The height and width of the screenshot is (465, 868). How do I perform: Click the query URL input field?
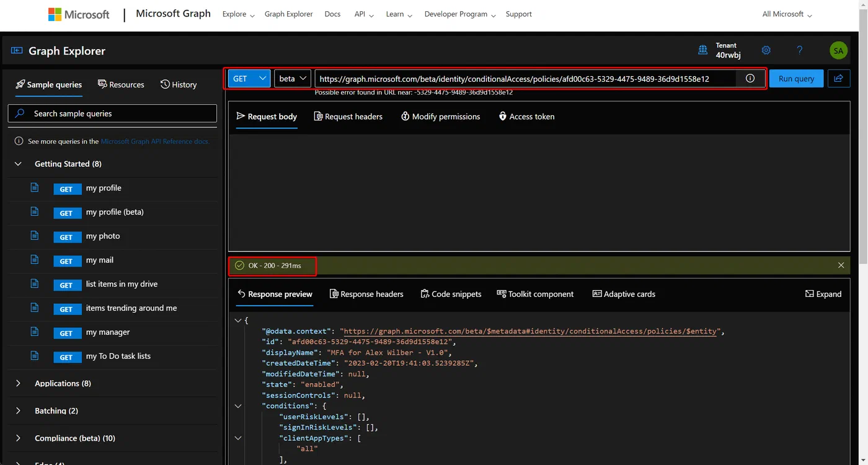pyautogui.click(x=526, y=79)
